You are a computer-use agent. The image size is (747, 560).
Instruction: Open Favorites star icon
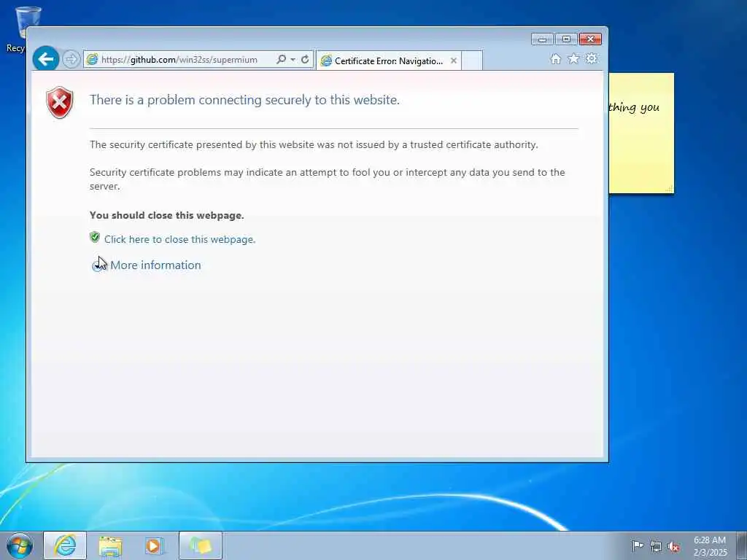[573, 58]
